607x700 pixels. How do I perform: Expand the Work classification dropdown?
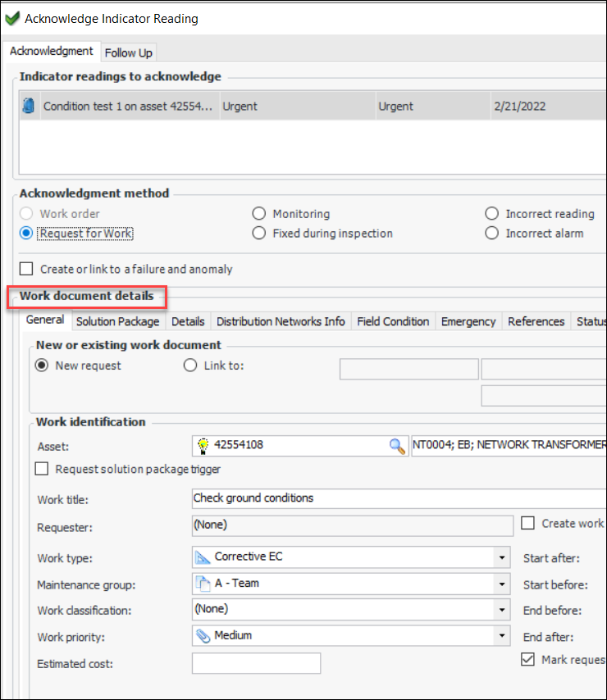pyautogui.click(x=501, y=610)
